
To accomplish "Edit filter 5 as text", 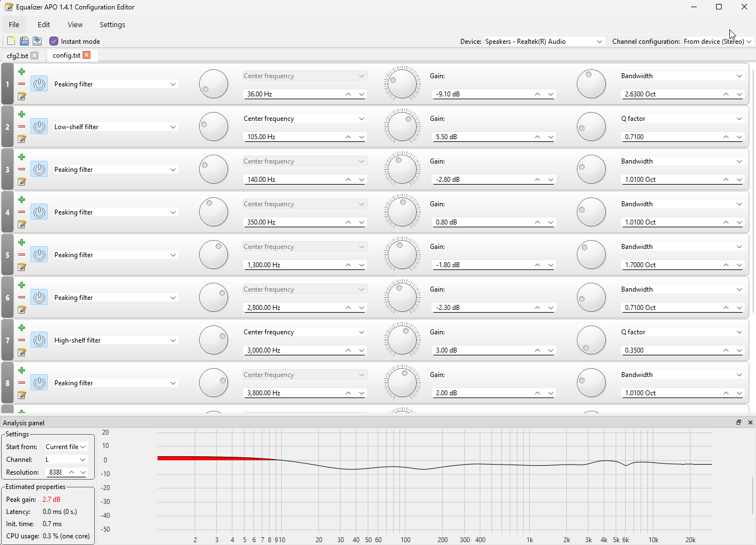I will pyautogui.click(x=22, y=267).
